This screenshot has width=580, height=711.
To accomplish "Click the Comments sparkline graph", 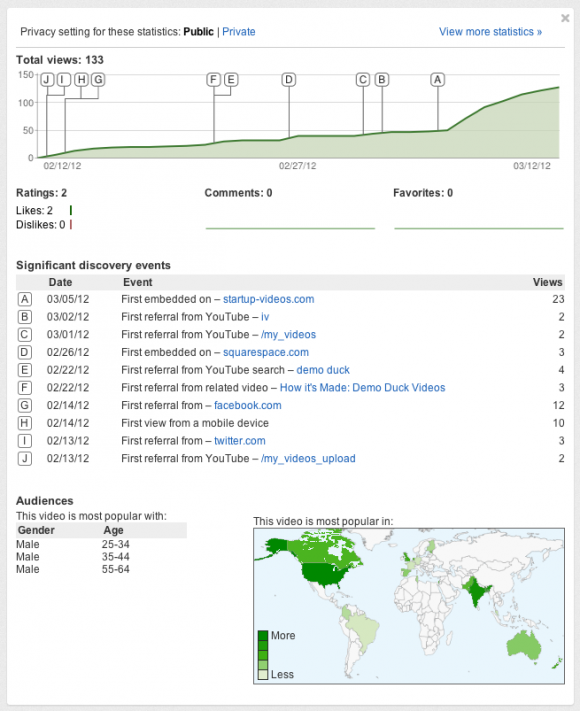I will click(290, 228).
